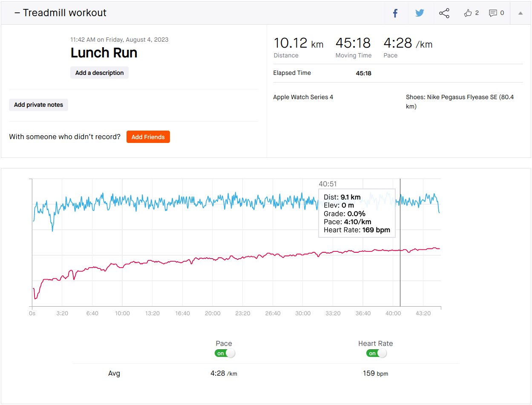Toggle off the Pace chart line

[224, 353]
